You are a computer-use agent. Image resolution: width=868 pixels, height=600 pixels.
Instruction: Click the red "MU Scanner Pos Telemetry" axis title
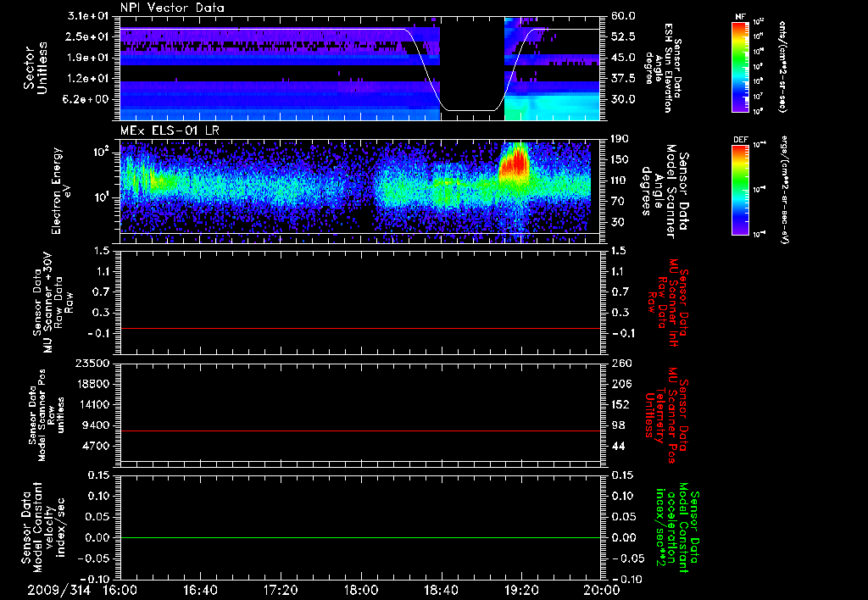(x=666, y=415)
